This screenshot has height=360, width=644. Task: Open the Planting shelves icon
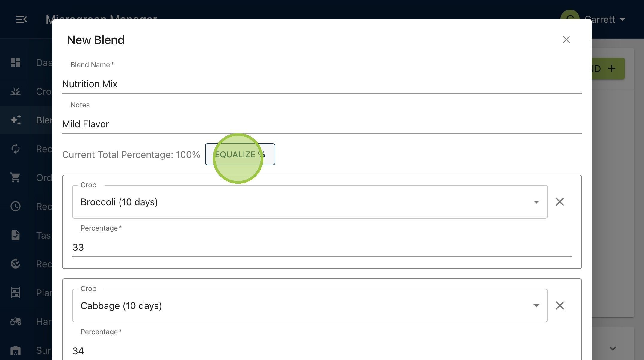coord(16,293)
